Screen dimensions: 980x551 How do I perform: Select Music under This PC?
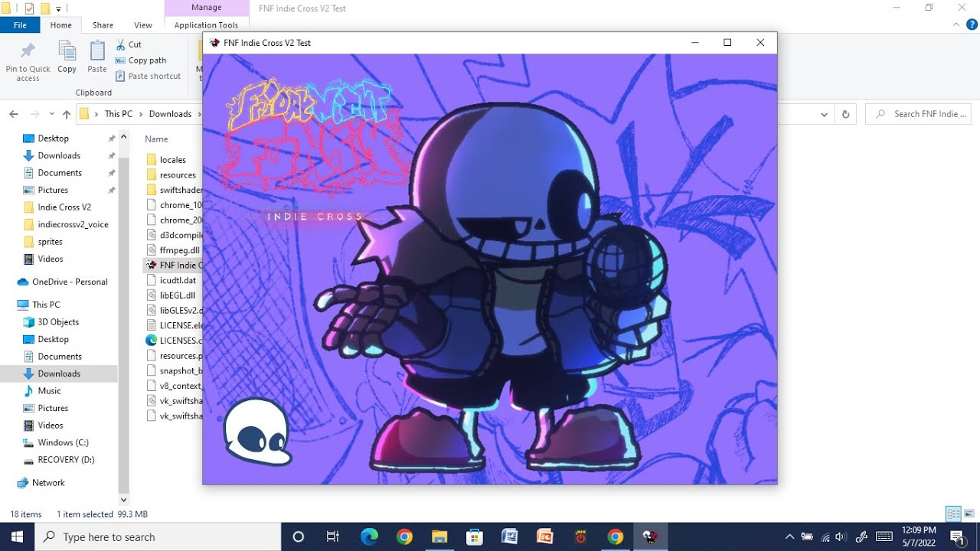(x=49, y=391)
